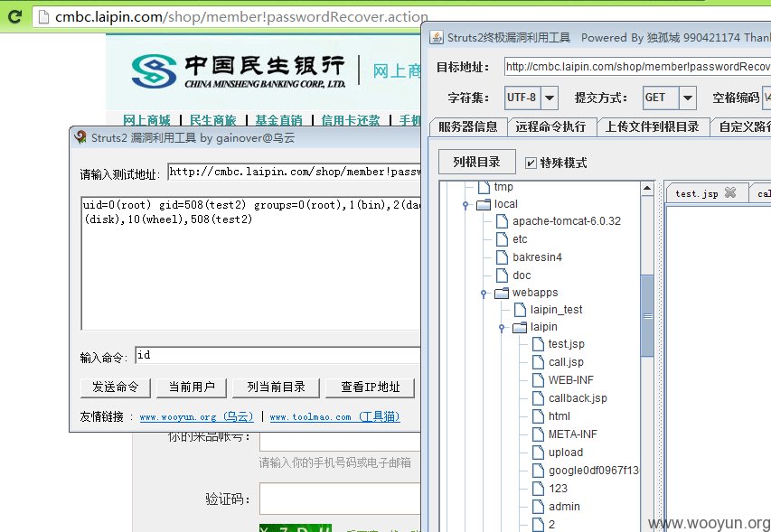
Task: Click the command output text area
Action: tap(250, 264)
